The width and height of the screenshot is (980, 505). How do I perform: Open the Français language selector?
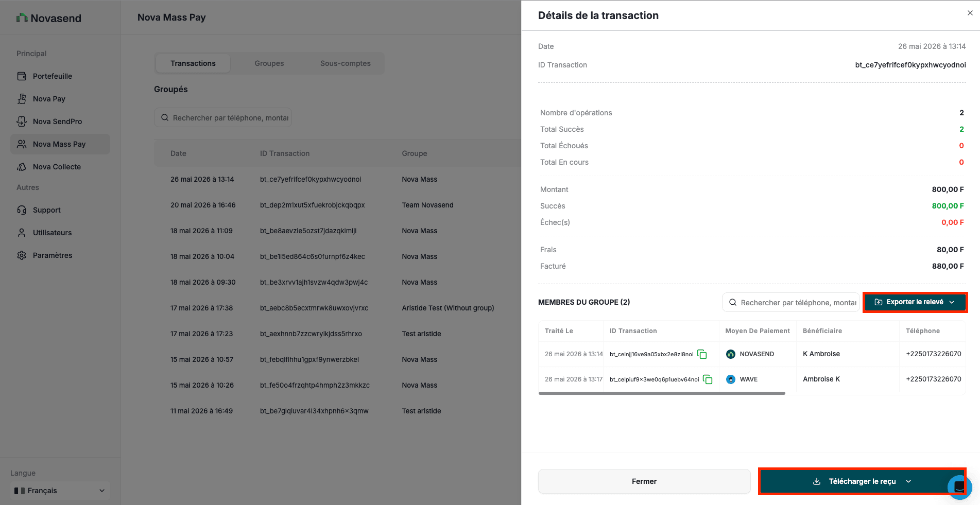click(x=60, y=491)
